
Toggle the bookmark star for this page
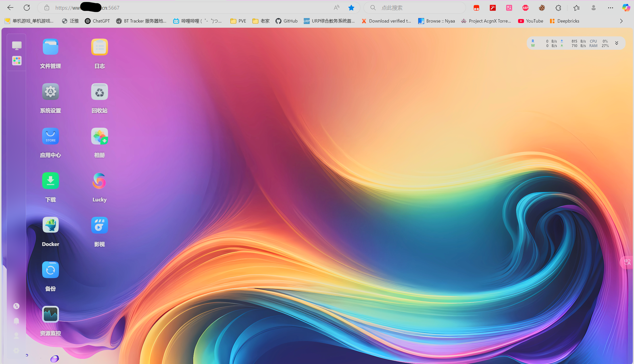click(x=351, y=8)
